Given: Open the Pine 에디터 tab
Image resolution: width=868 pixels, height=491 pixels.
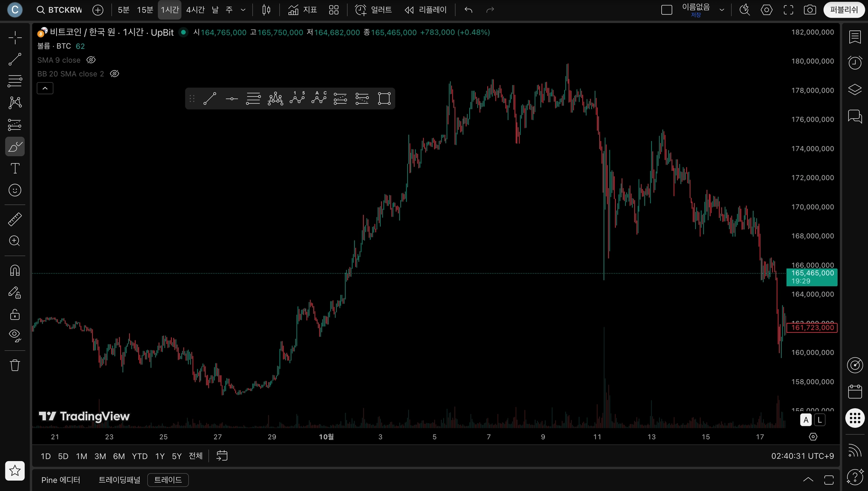Looking at the screenshot, I should 61,480.
